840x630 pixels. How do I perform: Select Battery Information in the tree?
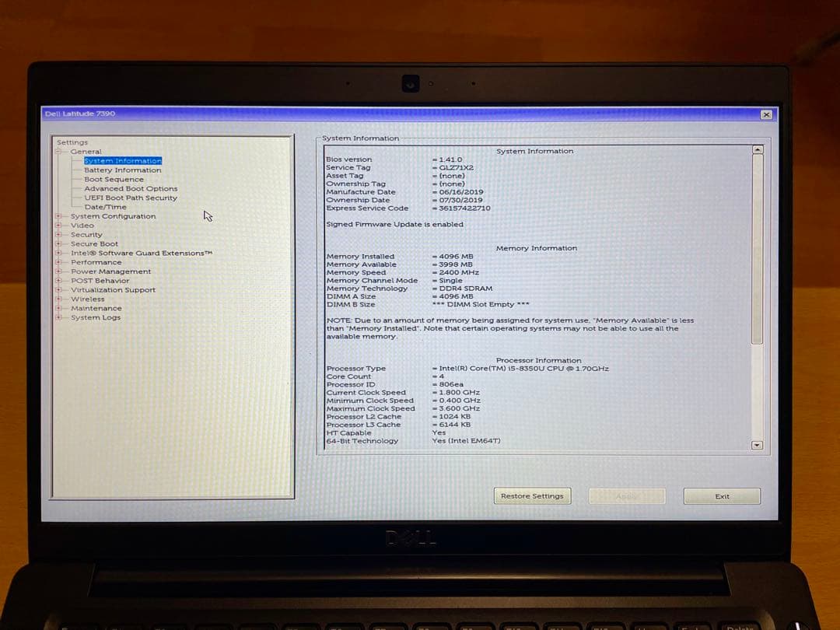121,170
